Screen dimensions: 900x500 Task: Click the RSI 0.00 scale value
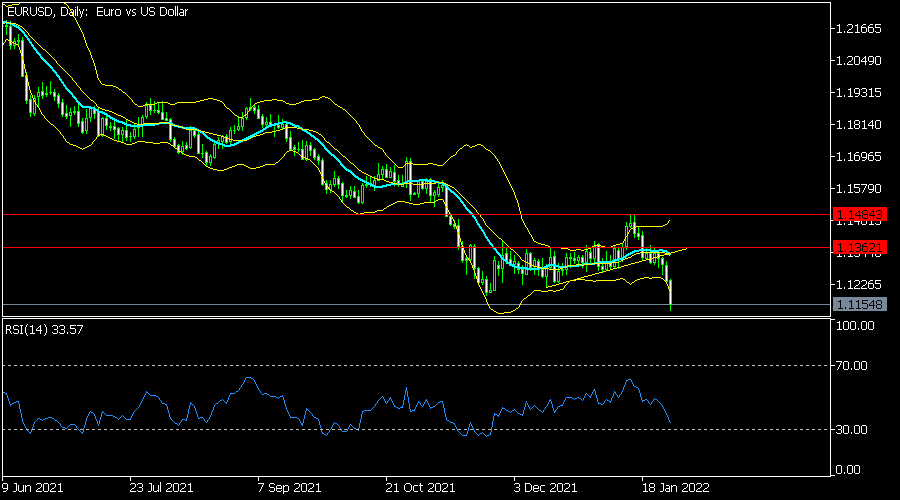(x=848, y=470)
